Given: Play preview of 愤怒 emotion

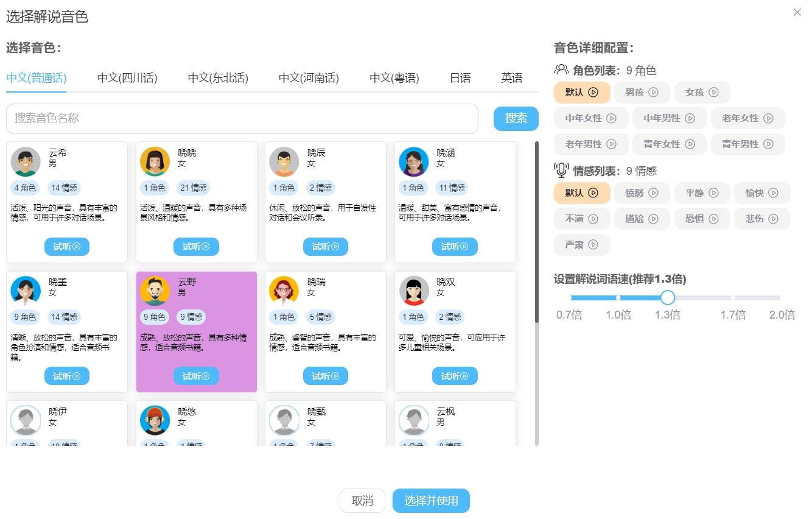Looking at the screenshot, I should (653, 193).
